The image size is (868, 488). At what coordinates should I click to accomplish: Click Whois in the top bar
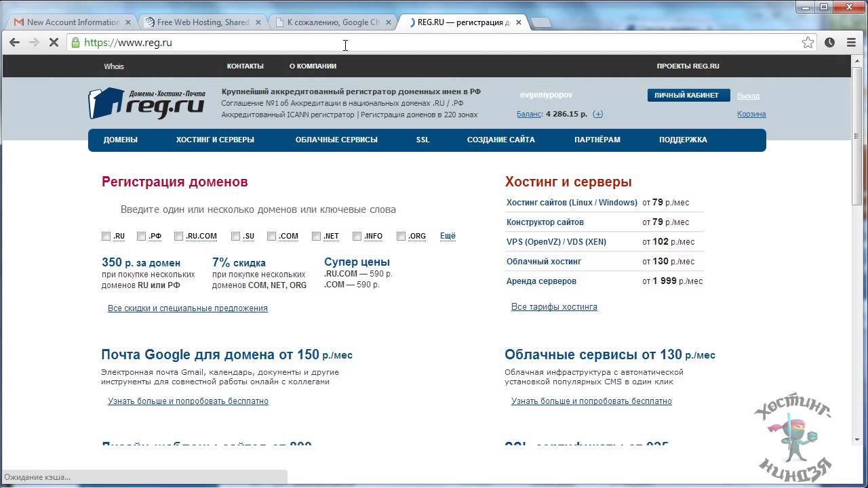(x=114, y=66)
